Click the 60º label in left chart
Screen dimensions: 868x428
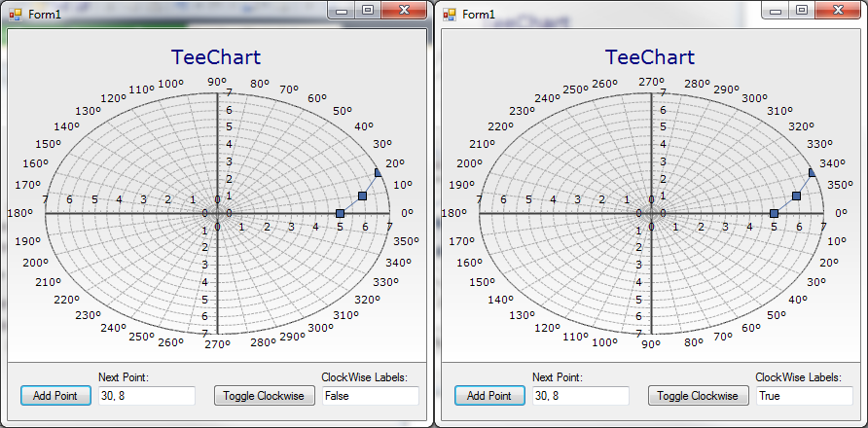click(x=317, y=98)
